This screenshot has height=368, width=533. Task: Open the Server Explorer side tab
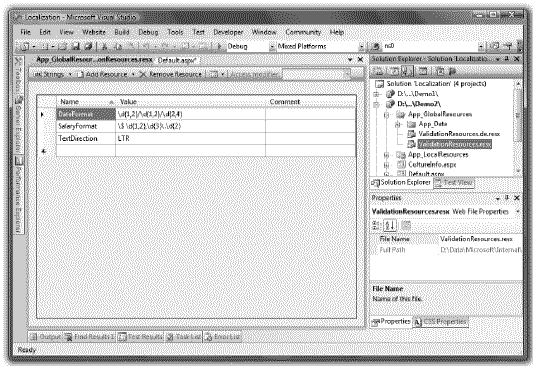[18, 125]
